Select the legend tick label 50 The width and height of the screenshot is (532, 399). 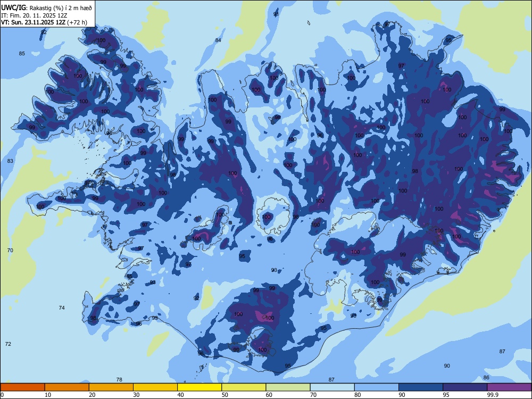[225, 395]
